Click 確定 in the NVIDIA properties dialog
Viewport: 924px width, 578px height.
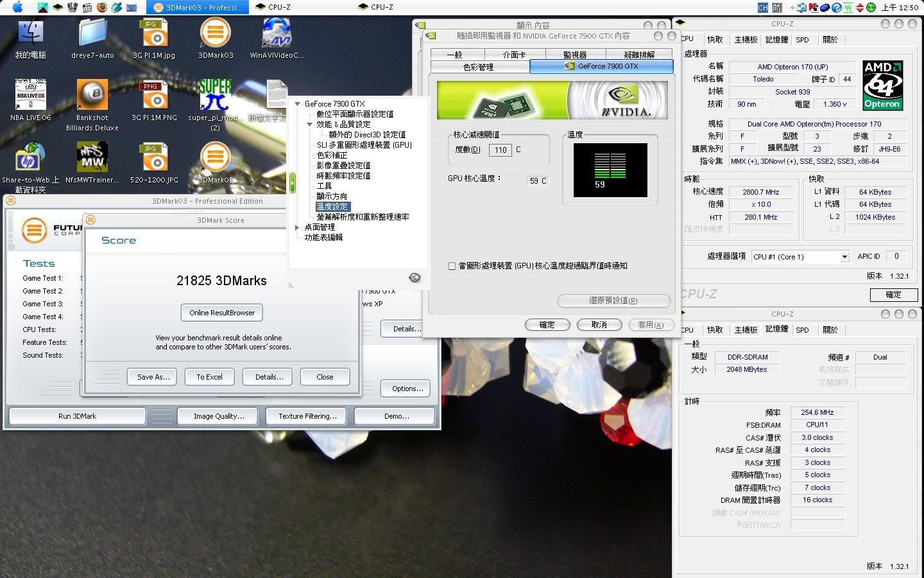[x=547, y=325]
